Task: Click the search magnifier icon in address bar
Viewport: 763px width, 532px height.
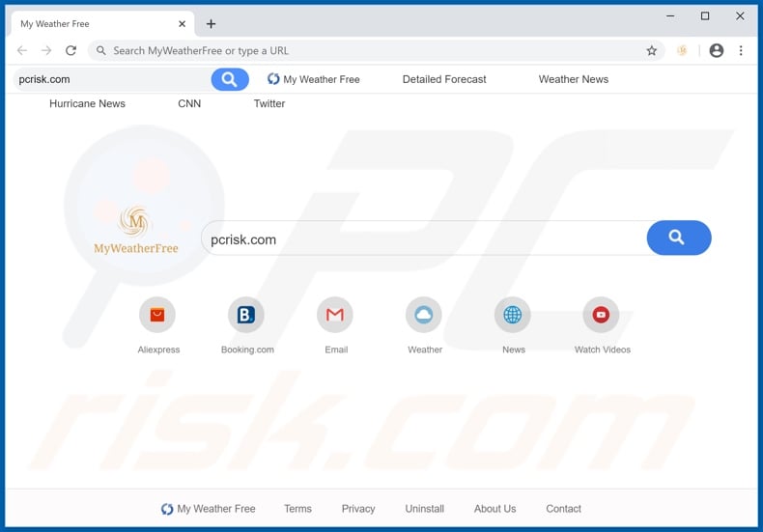Action: [100, 50]
